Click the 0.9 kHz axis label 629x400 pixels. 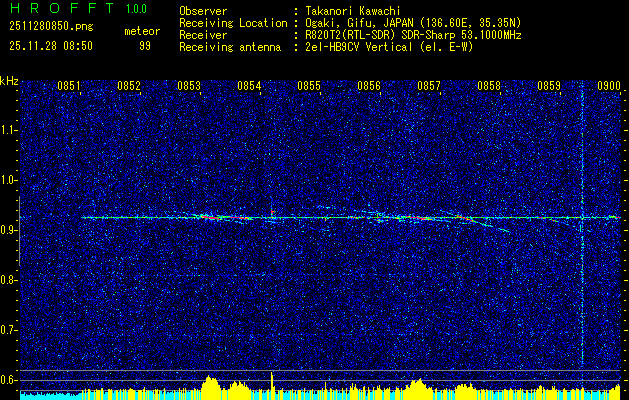pos(7,230)
